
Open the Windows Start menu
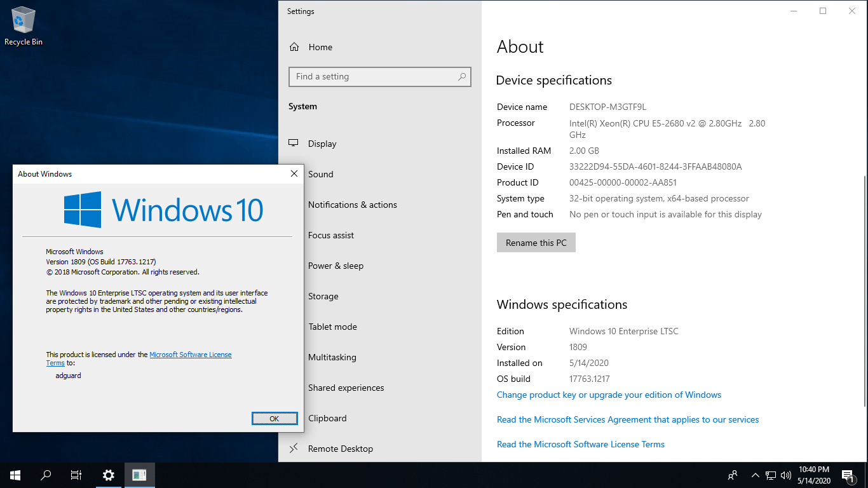point(15,475)
